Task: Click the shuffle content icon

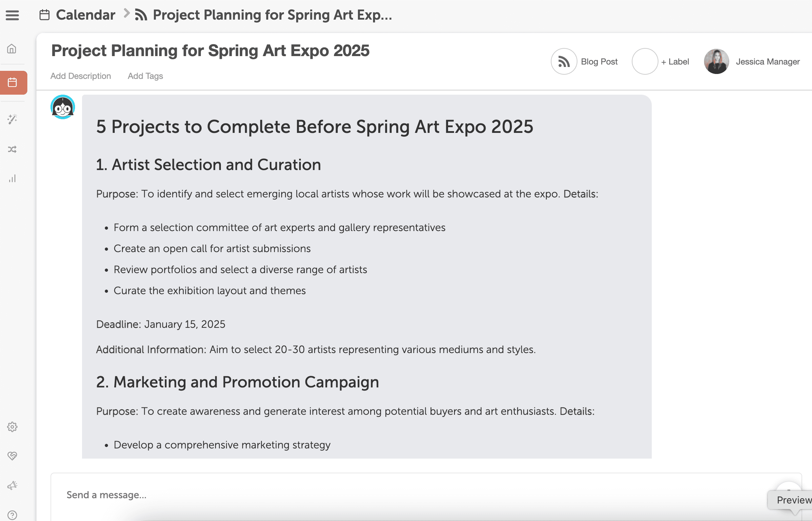Action: [x=13, y=149]
